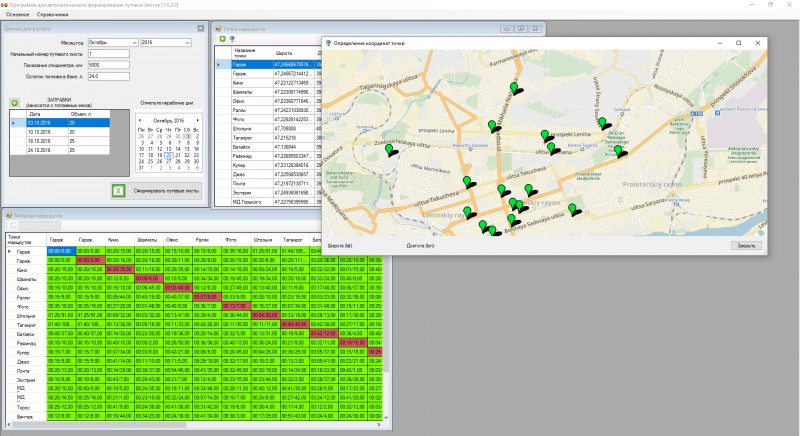Focus the starting waybill number field
Screen dimensions: 800x436
(109, 54)
